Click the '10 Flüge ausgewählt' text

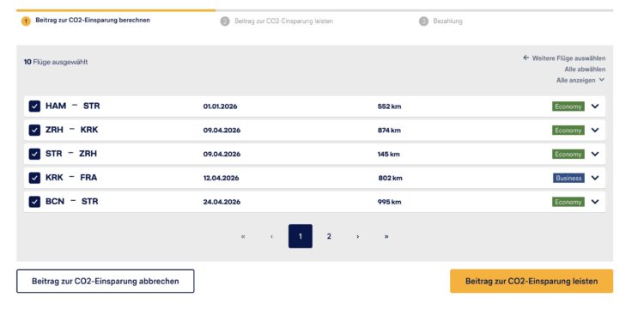[56, 62]
